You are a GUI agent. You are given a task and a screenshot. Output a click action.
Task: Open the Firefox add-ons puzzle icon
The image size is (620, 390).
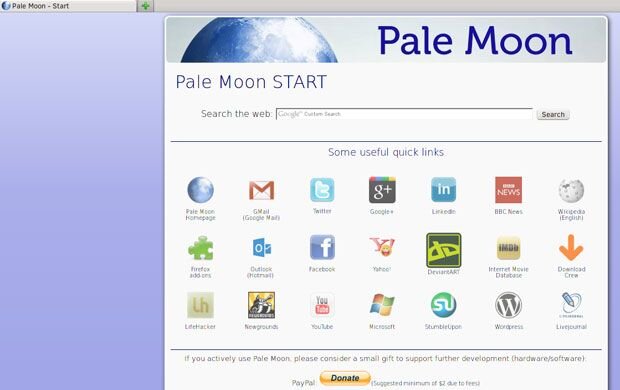point(200,248)
